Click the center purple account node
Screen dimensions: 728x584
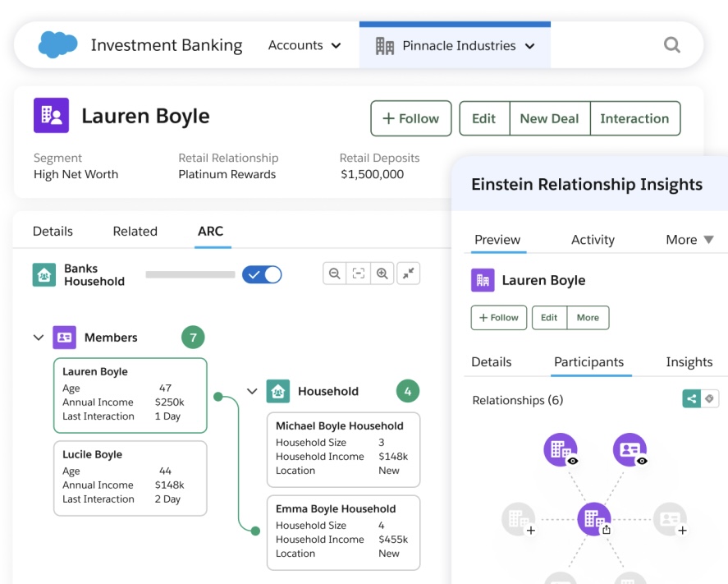[594, 519]
